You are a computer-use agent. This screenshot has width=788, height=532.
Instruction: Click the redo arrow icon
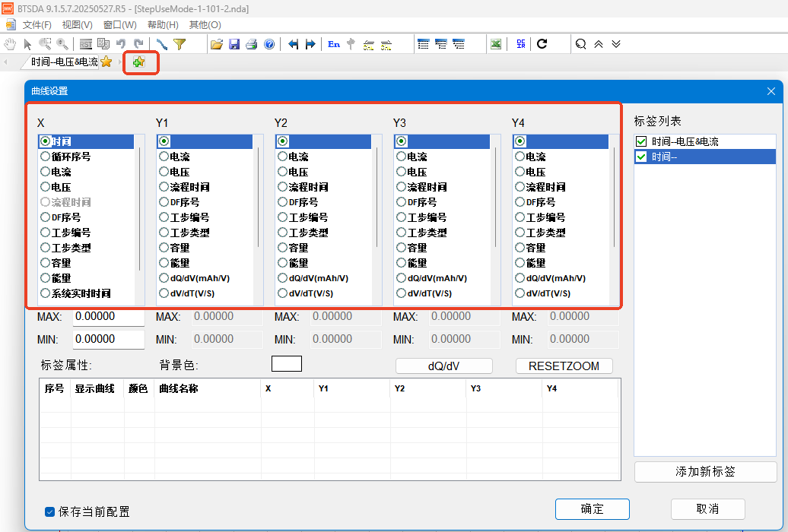(x=138, y=44)
